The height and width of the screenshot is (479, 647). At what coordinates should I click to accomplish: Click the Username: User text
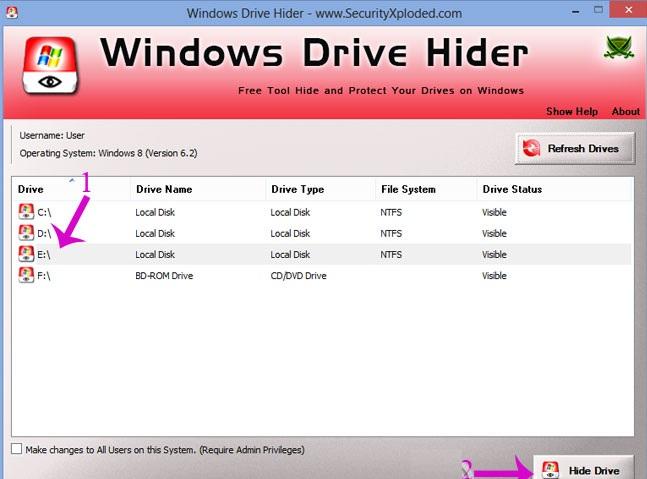52,135
